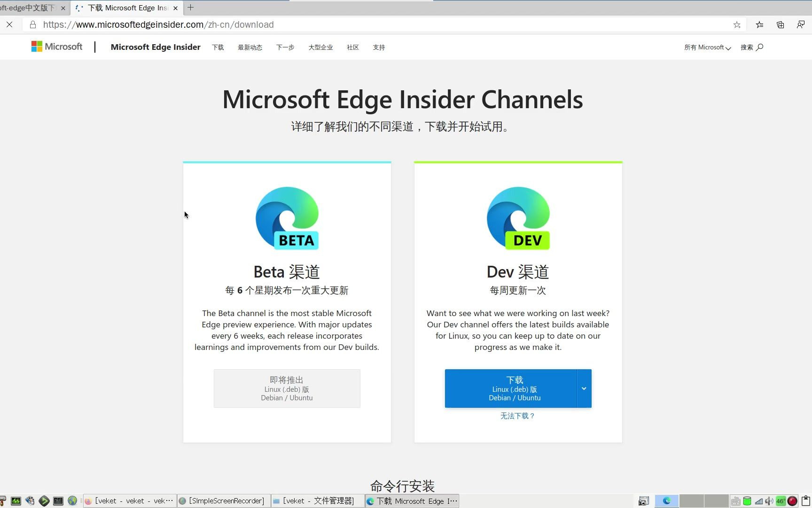812x508 pixels.
Task: Expand the 所有 Microsoft dropdown
Action: [x=707, y=48]
